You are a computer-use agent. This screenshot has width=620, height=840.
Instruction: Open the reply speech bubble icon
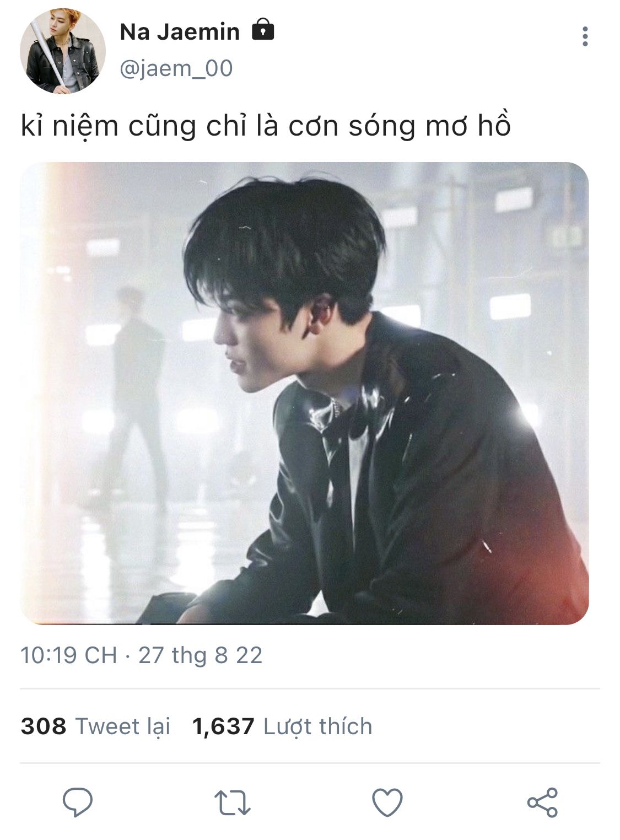(78, 801)
